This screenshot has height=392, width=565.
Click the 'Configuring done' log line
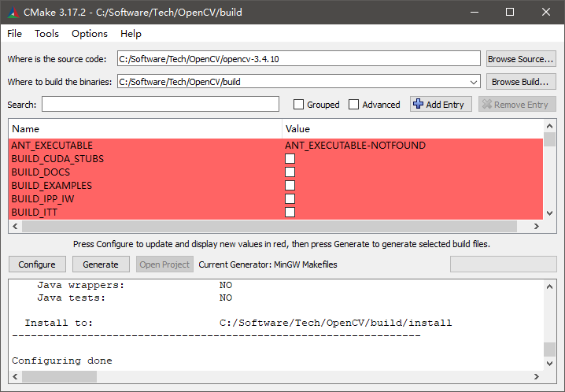(62, 361)
